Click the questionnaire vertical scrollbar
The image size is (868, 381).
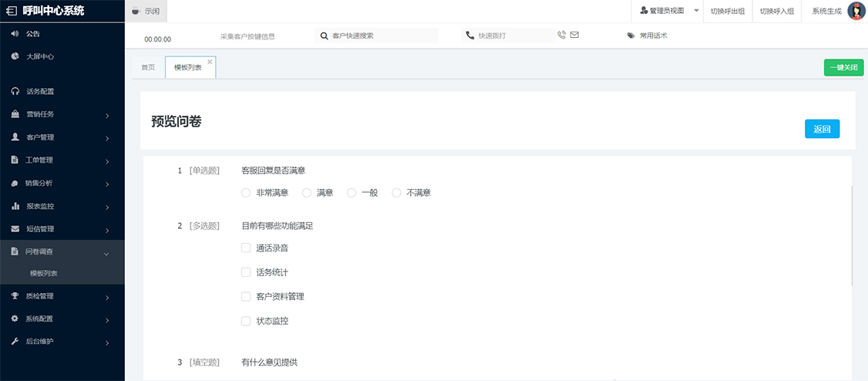(x=852, y=235)
